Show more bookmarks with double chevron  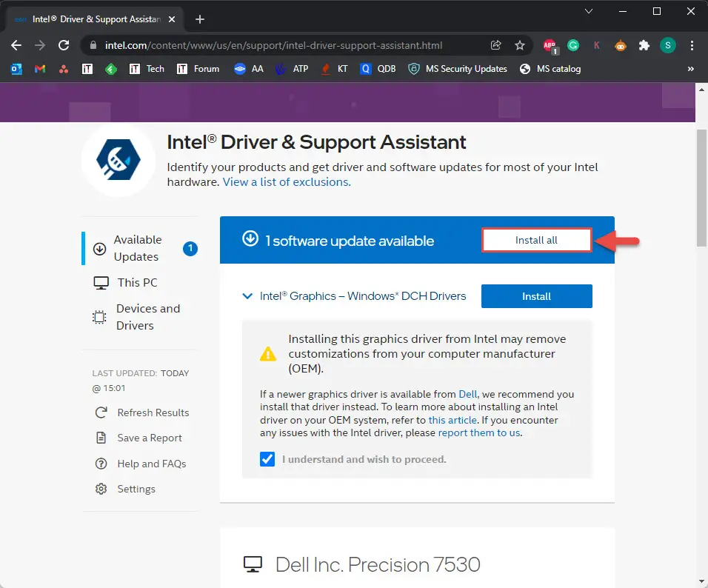pyautogui.click(x=690, y=69)
